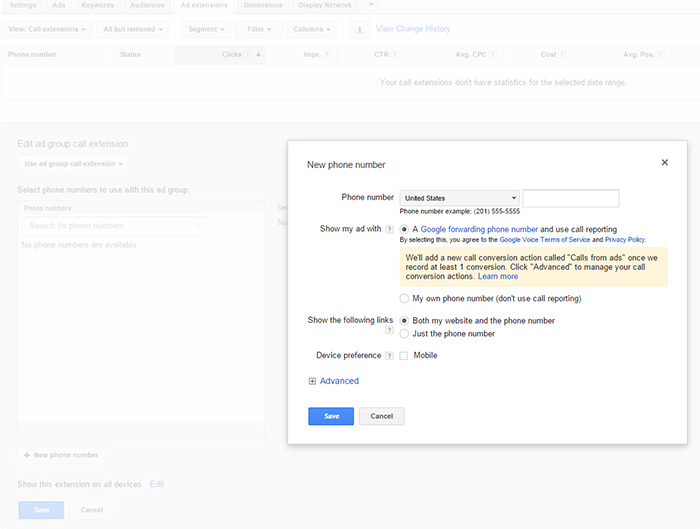Image resolution: width=700 pixels, height=529 pixels.
Task: Expand the Columns dropdown
Action: point(312,29)
